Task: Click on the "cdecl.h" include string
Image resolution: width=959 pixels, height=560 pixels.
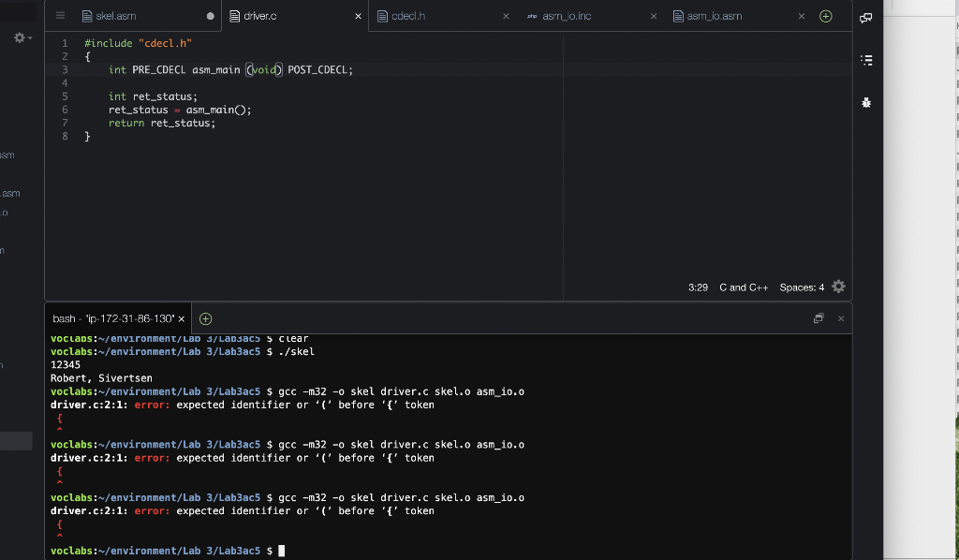Action: (x=165, y=43)
